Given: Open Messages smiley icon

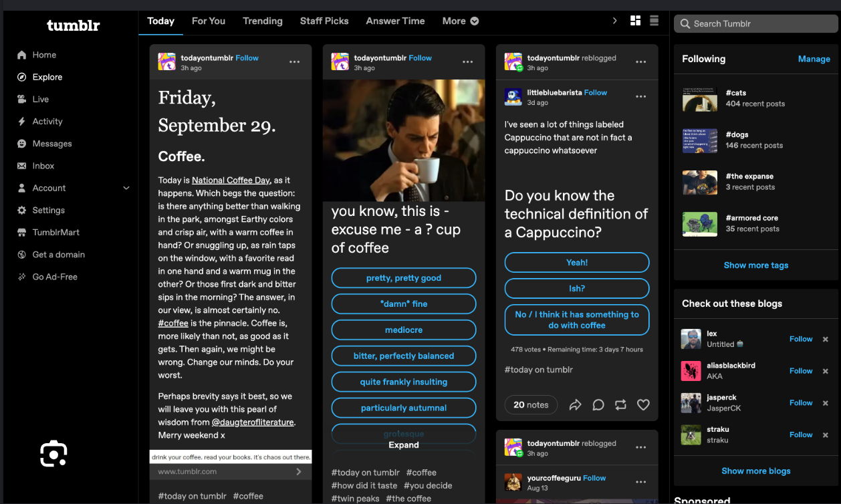Looking at the screenshot, I should [21, 144].
